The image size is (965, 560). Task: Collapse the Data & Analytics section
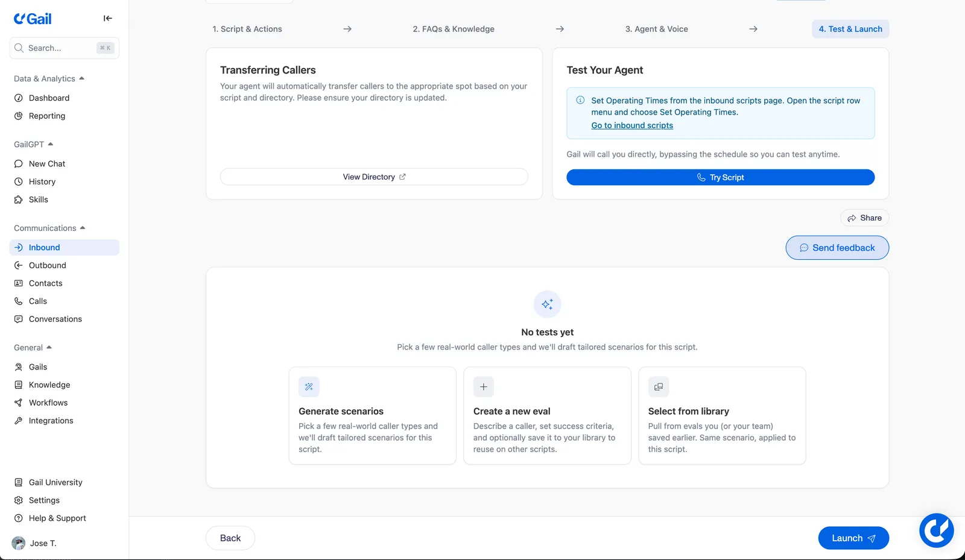[x=49, y=78]
